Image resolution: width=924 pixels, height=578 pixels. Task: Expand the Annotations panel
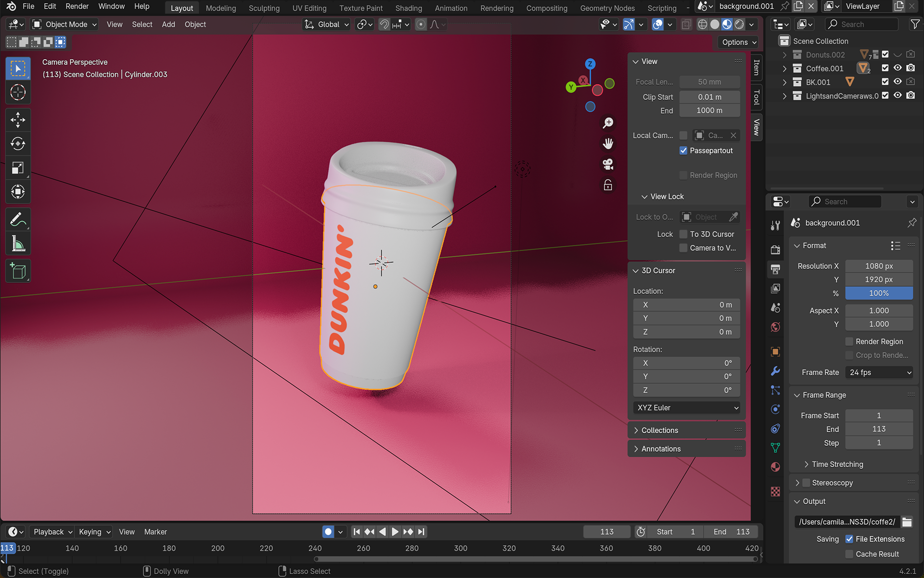[x=661, y=449]
